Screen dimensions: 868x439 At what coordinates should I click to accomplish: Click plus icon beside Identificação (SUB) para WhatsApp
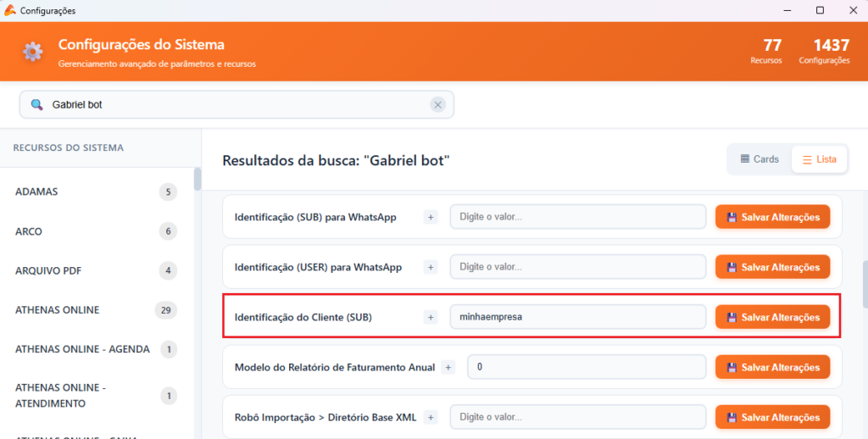tap(431, 217)
